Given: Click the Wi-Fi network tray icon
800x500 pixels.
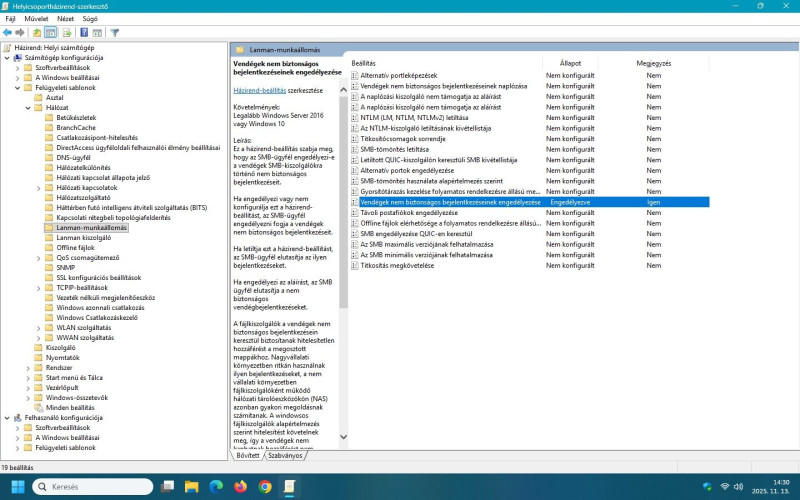Looking at the screenshot, I should point(724,486).
